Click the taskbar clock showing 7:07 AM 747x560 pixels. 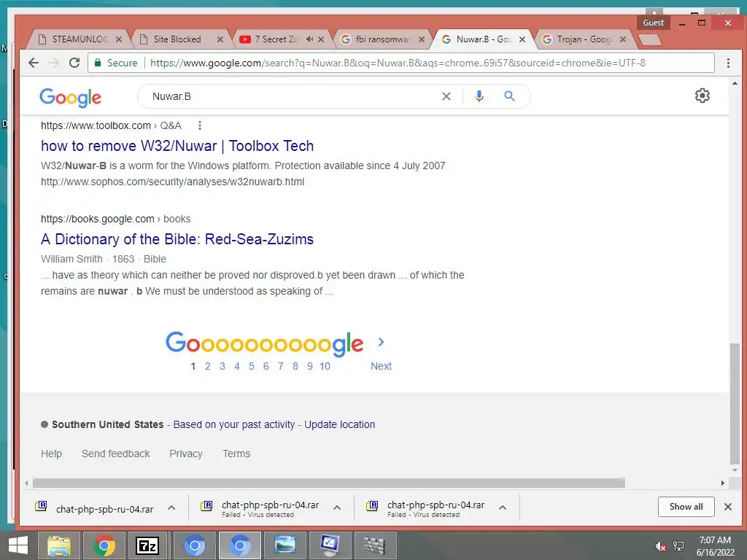[x=715, y=545]
